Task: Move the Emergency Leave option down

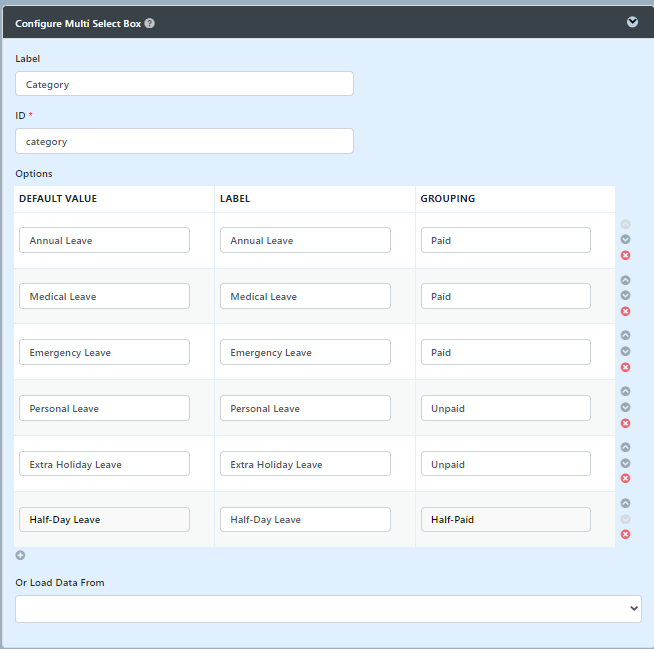Action: tap(625, 352)
